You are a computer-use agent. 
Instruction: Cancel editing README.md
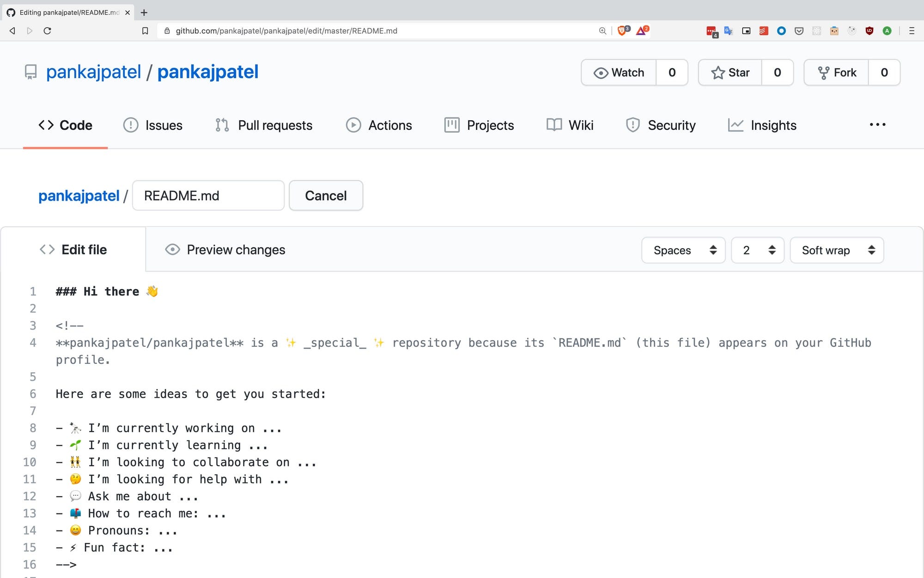coord(325,196)
